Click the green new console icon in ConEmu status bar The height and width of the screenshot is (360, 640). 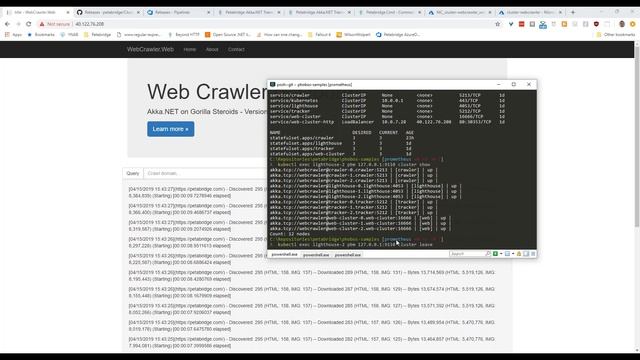click(495, 254)
